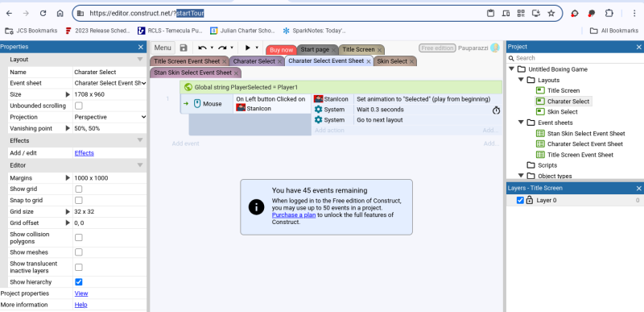Open the Projection dropdown
This screenshot has width=644, height=312.
[x=109, y=117]
